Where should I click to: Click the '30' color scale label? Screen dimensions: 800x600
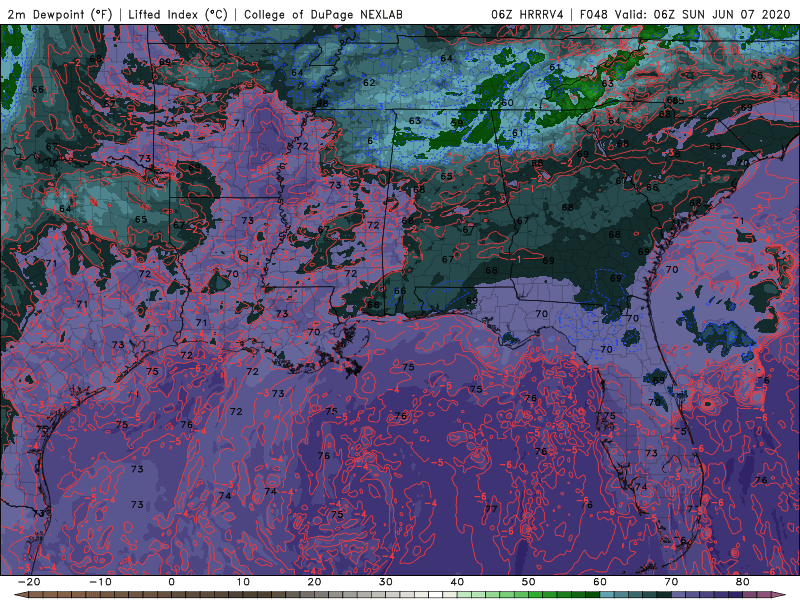(386, 582)
